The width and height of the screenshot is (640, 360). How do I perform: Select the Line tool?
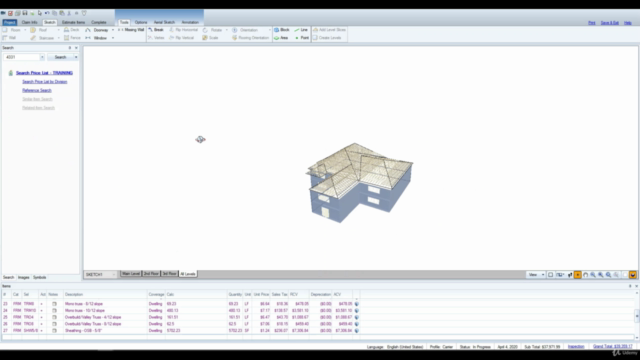click(301, 30)
